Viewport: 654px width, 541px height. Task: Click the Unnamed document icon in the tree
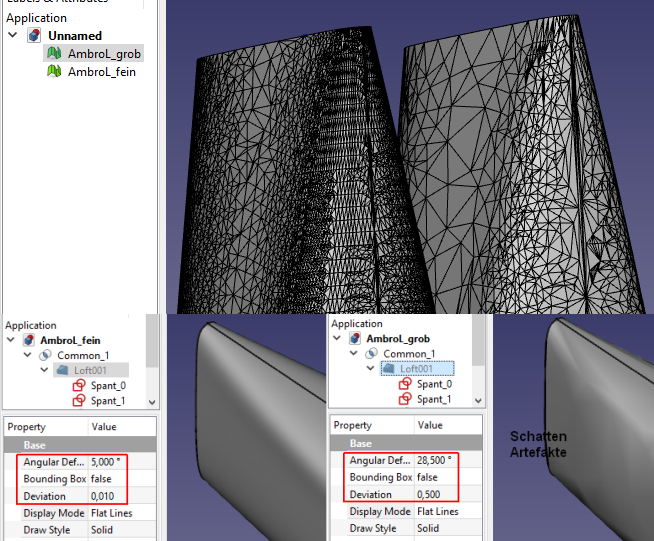35,36
